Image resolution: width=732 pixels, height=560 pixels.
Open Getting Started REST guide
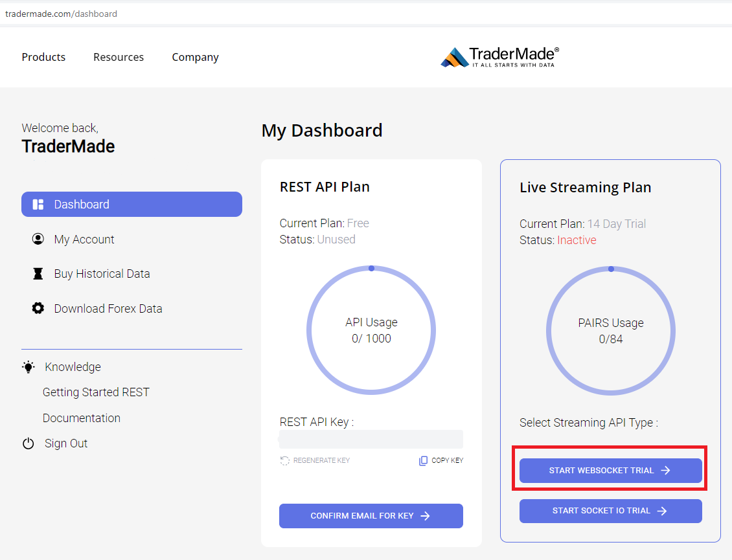pos(96,392)
